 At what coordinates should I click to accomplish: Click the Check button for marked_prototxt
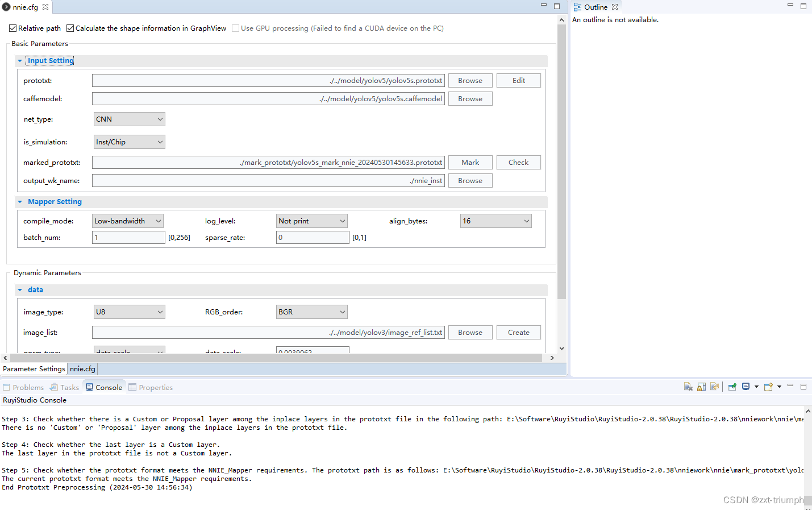coord(519,163)
